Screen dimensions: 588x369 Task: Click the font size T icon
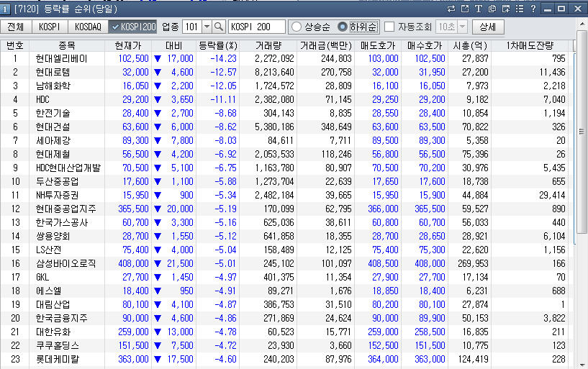(478, 9)
